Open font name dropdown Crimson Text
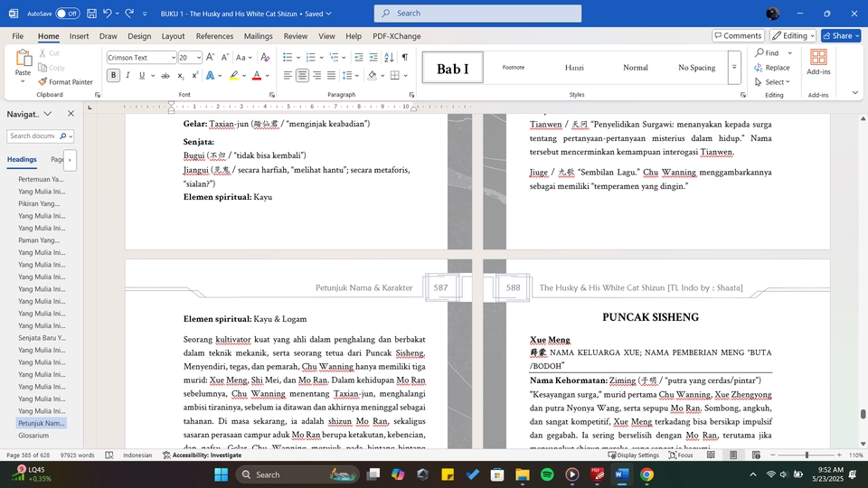868x488 pixels. coord(174,58)
